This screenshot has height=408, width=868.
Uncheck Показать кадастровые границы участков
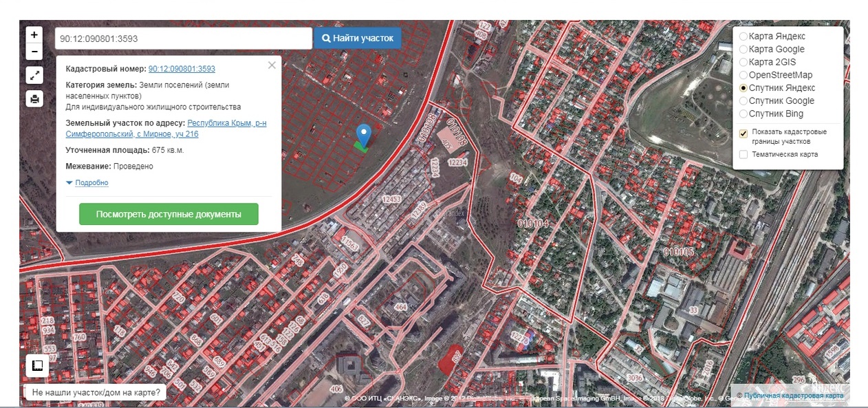coord(744,133)
